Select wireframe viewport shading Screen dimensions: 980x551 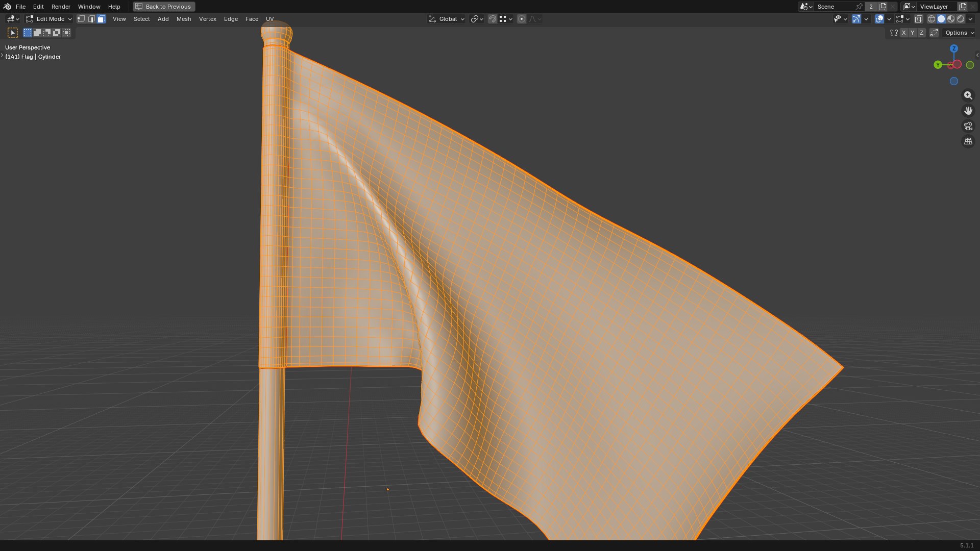(x=932, y=19)
